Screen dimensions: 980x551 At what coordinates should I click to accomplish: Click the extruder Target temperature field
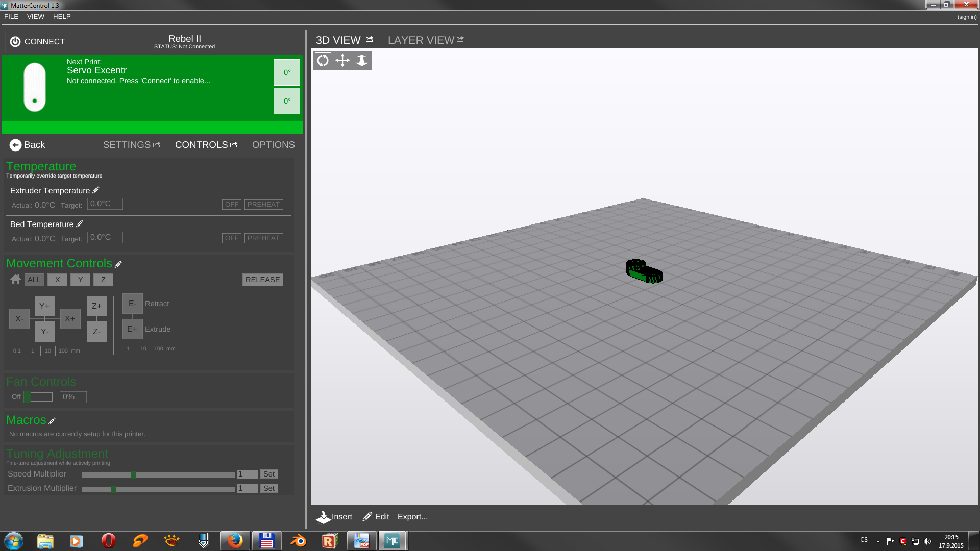tap(105, 204)
